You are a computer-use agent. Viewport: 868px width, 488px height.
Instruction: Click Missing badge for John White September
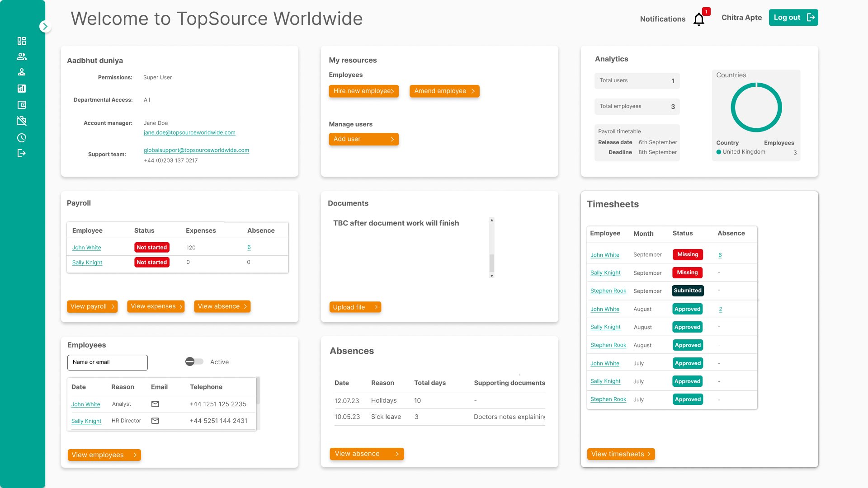point(688,254)
